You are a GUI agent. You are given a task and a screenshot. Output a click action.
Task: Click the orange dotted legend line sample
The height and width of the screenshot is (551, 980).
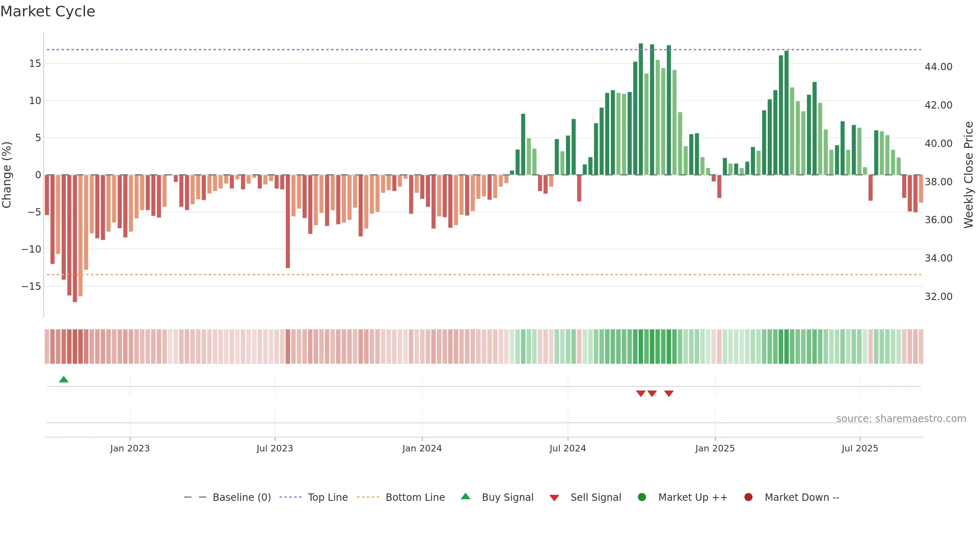(x=368, y=497)
